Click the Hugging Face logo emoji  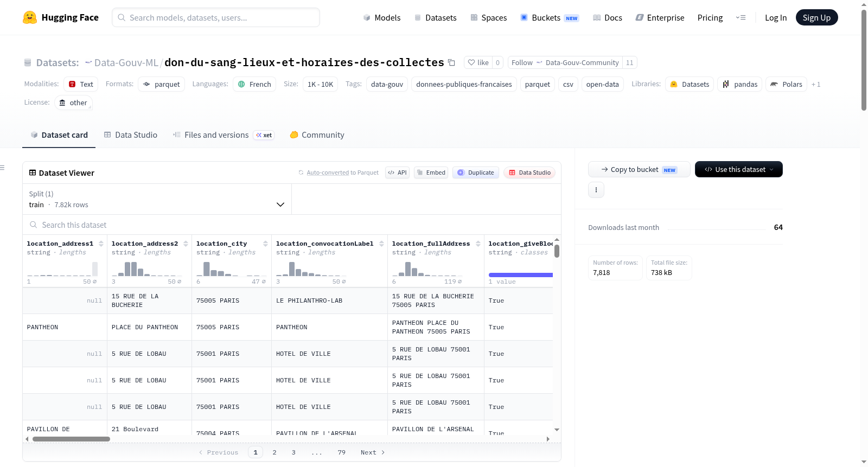click(x=30, y=17)
